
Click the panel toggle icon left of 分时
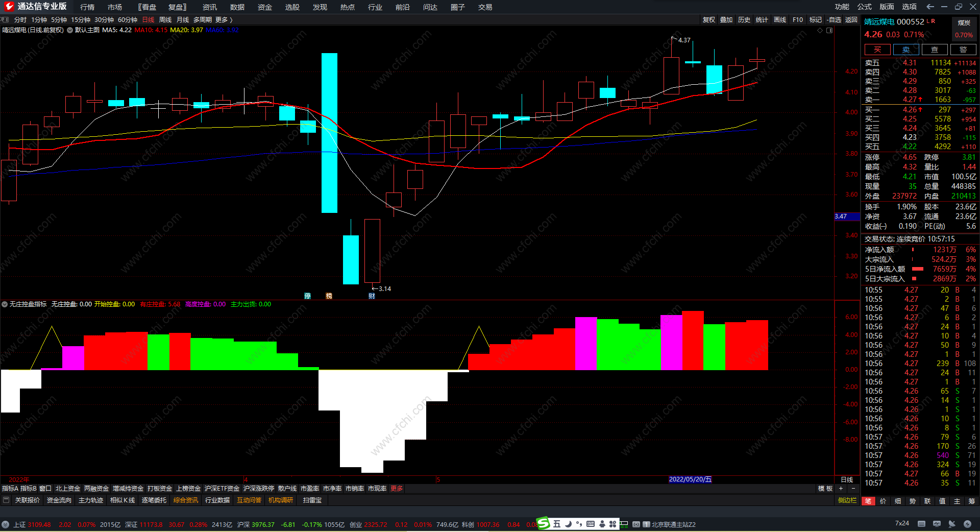[x=5, y=19]
